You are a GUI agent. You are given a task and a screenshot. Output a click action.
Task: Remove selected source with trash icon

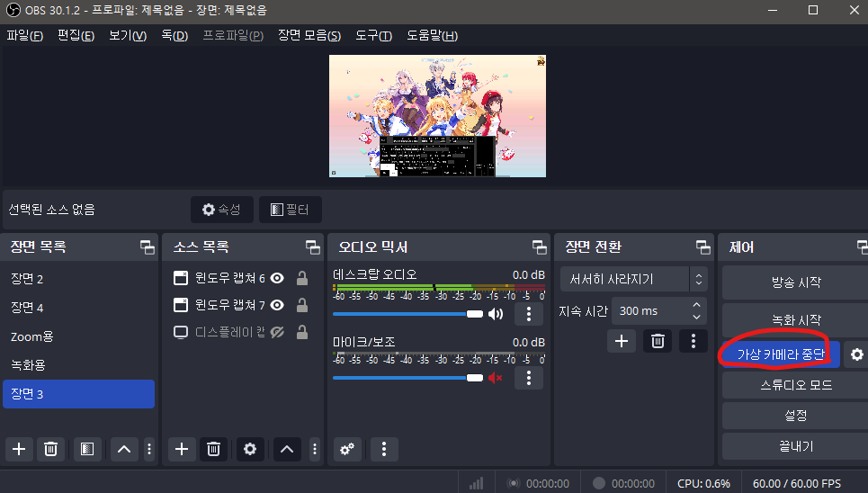[213, 449]
